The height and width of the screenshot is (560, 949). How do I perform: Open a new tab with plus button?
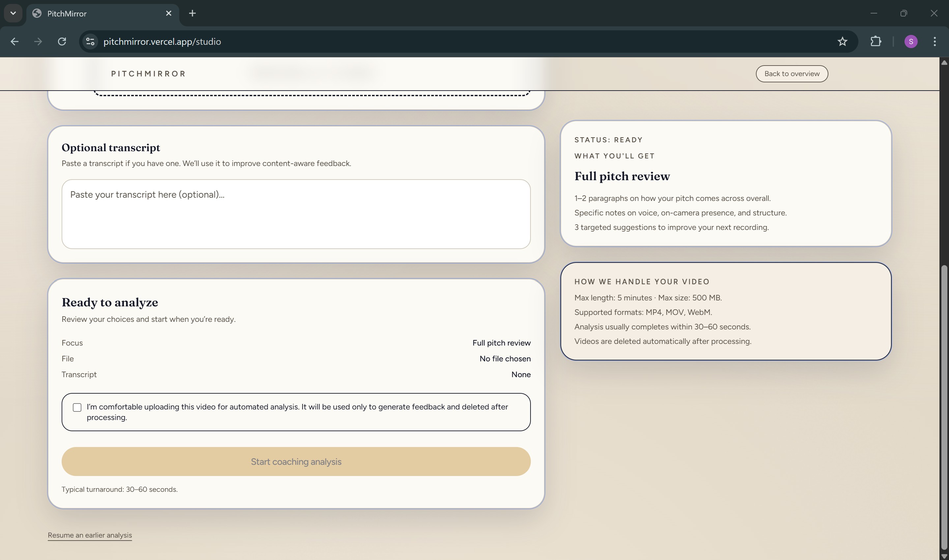pyautogui.click(x=192, y=13)
